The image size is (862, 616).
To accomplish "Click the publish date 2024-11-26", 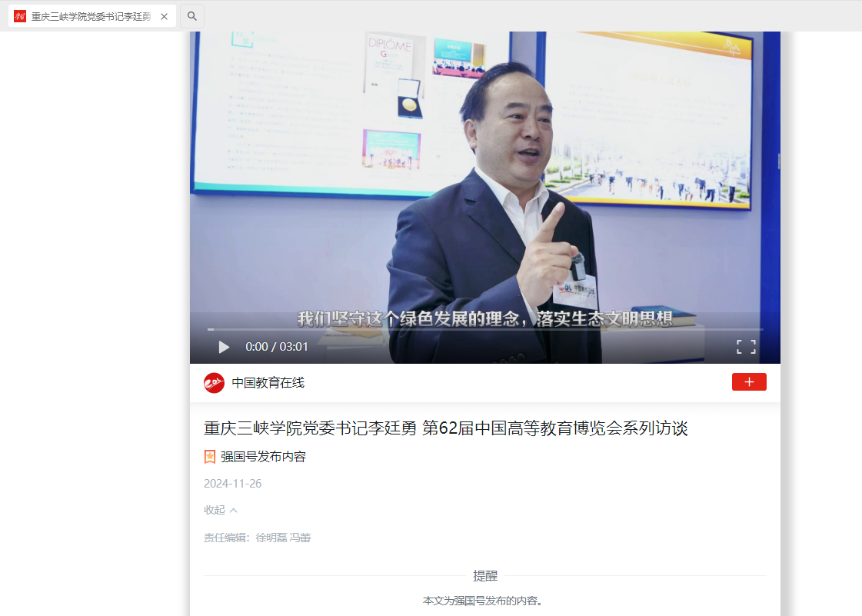I will point(232,484).
